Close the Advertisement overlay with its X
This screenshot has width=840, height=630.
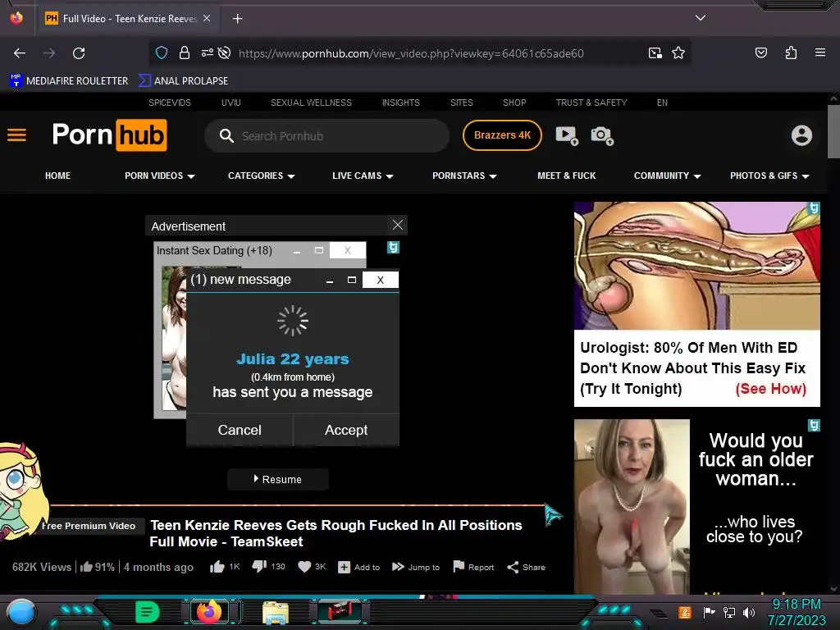coord(398,225)
